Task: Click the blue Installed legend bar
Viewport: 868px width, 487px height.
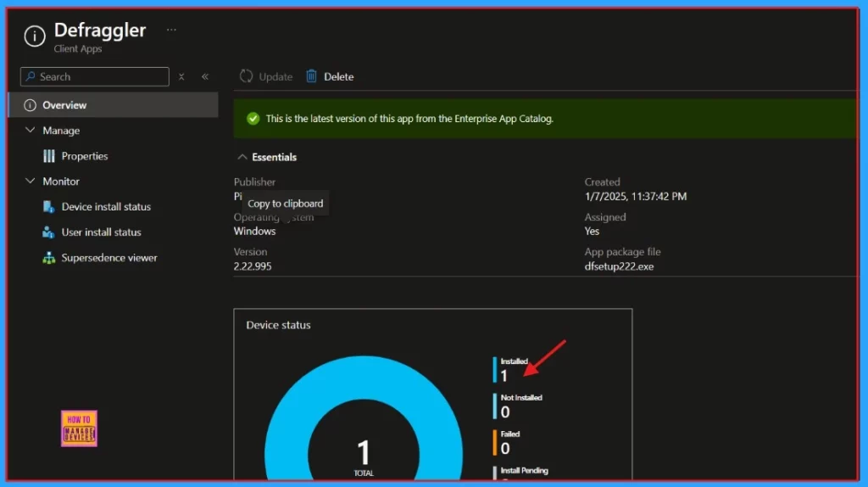Action: (x=495, y=370)
